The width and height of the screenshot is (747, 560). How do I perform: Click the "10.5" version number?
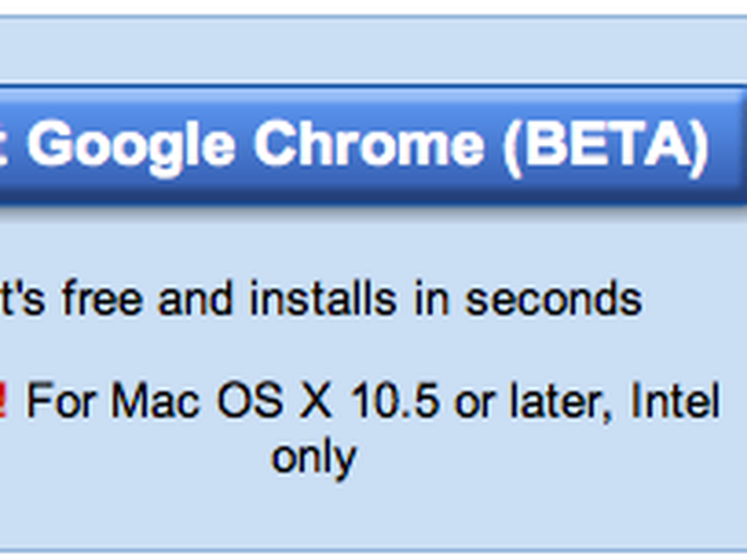point(395,401)
